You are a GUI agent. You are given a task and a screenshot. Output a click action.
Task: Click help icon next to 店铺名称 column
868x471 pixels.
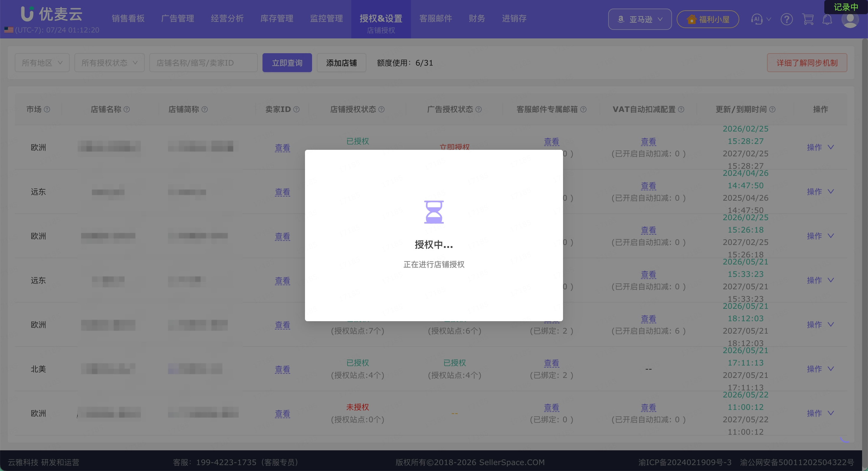click(x=127, y=109)
